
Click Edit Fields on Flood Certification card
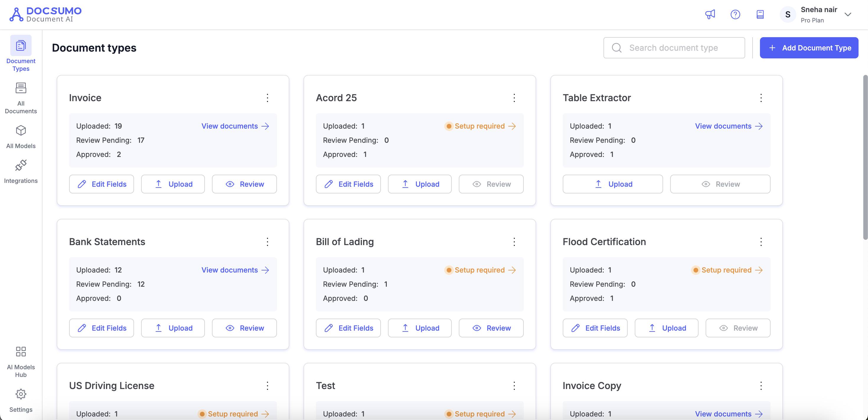pos(595,328)
